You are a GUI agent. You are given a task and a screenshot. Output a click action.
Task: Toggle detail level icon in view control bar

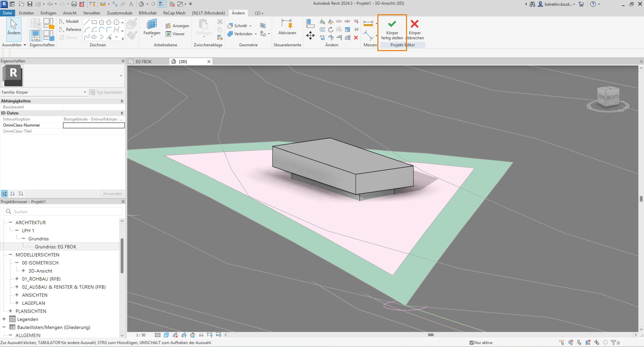click(x=158, y=335)
